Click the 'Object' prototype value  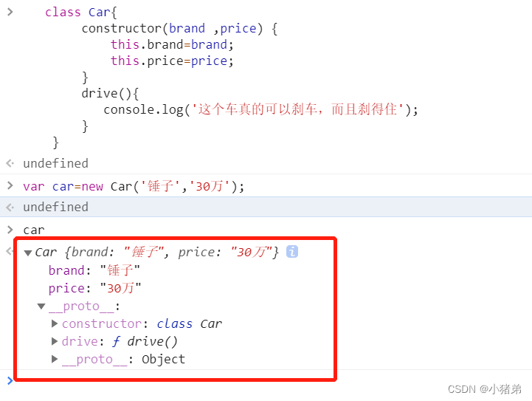pos(164,359)
